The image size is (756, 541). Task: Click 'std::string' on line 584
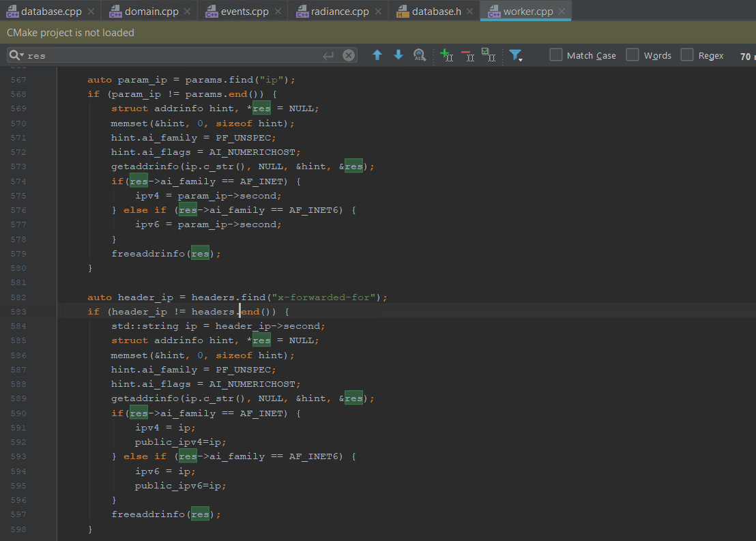tap(145, 326)
